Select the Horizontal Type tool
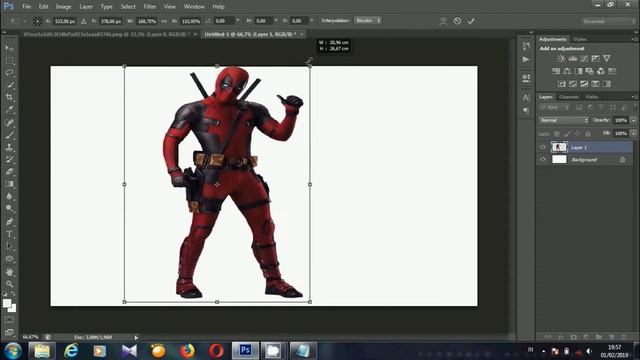The width and height of the screenshot is (640, 360). coord(9,234)
